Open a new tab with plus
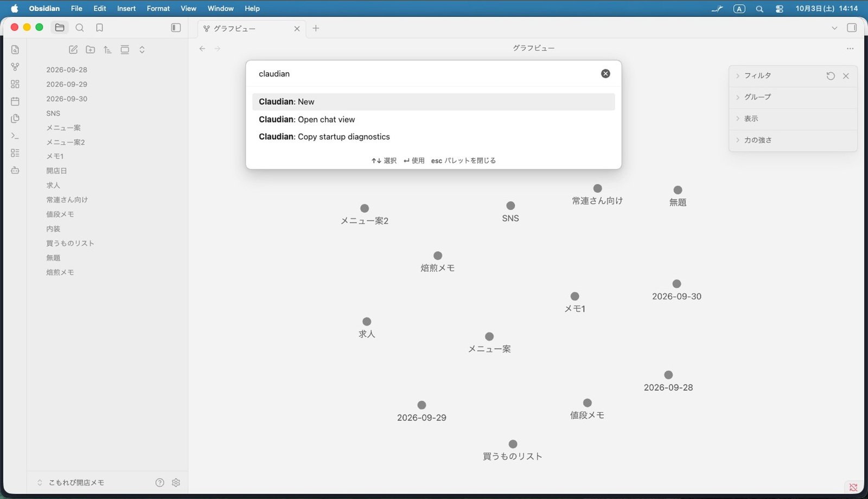The height and width of the screenshot is (499, 868). tap(316, 28)
